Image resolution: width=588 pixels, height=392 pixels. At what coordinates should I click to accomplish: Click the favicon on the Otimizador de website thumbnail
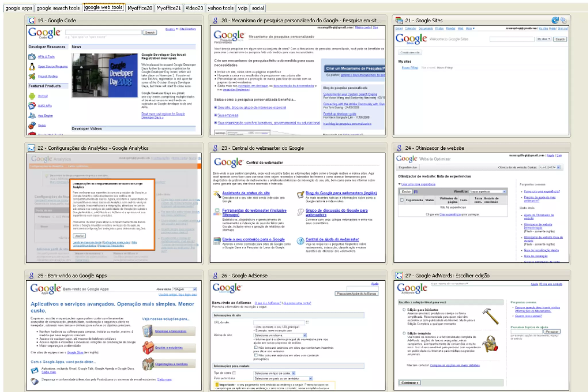(399, 148)
